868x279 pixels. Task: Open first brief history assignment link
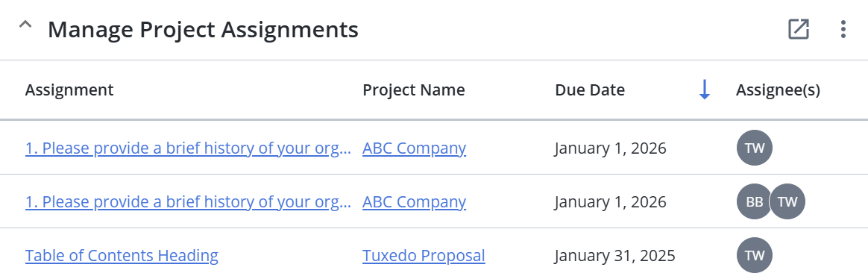pos(188,148)
